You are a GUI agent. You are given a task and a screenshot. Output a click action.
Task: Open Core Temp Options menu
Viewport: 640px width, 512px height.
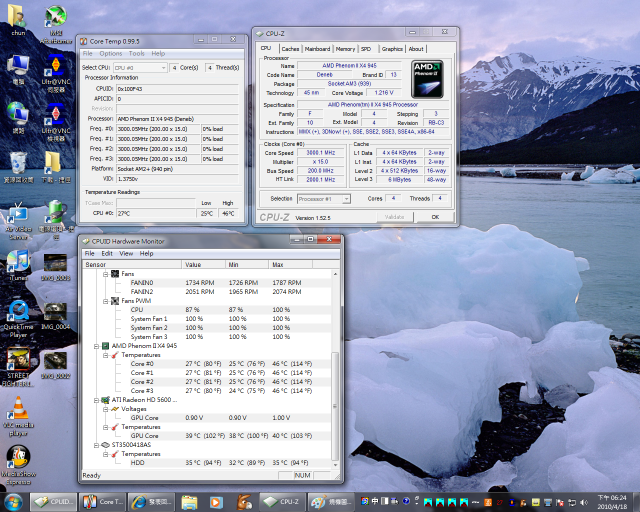pos(111,53)
